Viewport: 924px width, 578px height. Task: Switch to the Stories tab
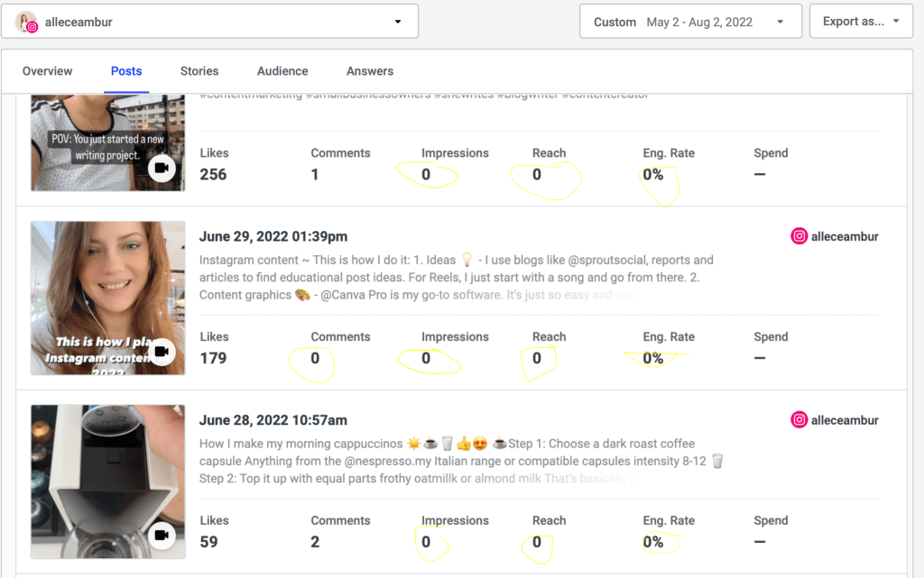[x=199, y=70]
